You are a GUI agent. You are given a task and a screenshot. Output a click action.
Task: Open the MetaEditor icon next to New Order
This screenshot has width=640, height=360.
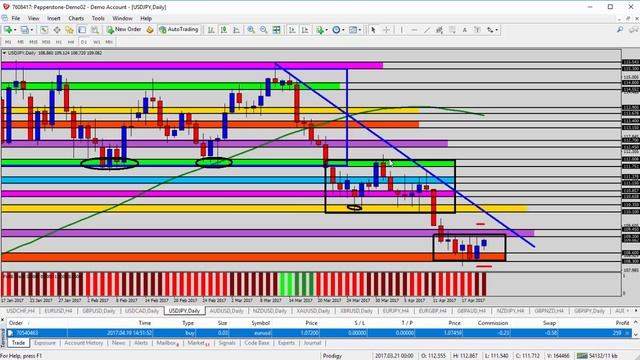pyautogui.click(x=150, y=30)
